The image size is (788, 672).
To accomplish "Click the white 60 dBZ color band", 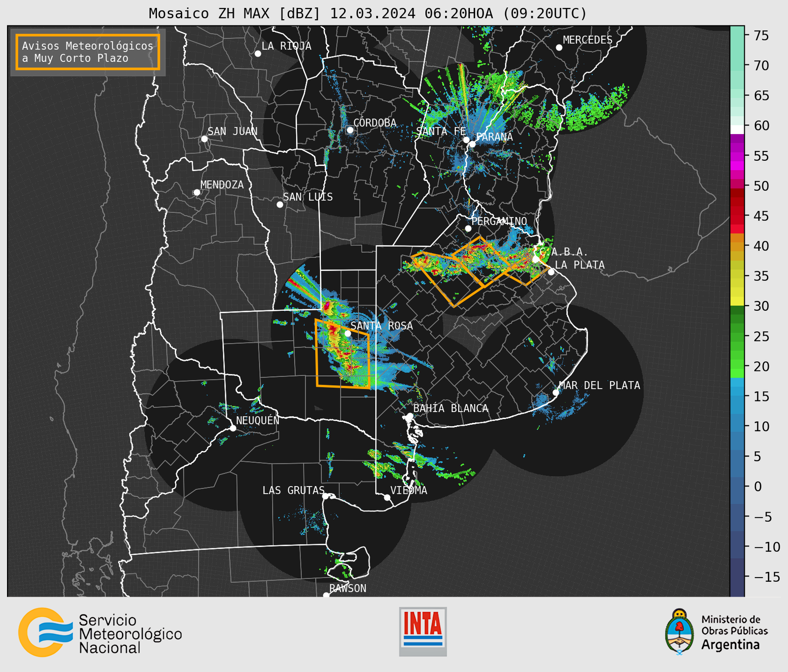I will [737, 129].
